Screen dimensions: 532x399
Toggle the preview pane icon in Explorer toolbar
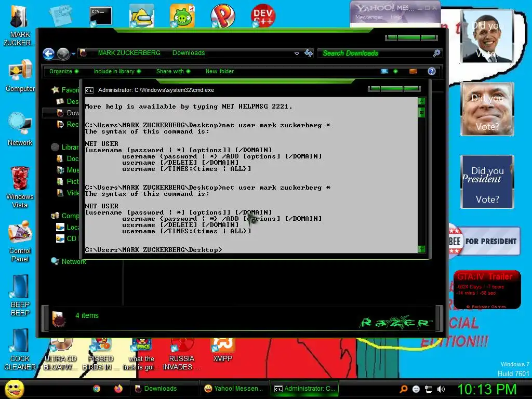(x=413, y=71)
